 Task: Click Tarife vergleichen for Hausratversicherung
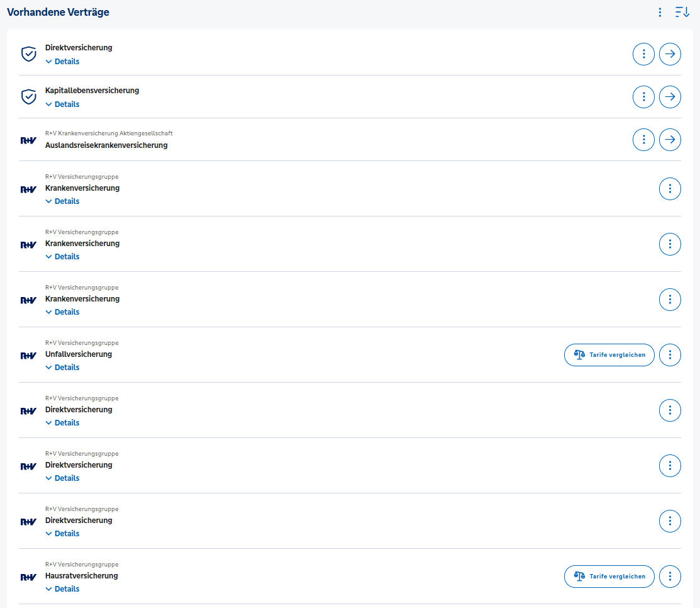(x=609, y=577)
